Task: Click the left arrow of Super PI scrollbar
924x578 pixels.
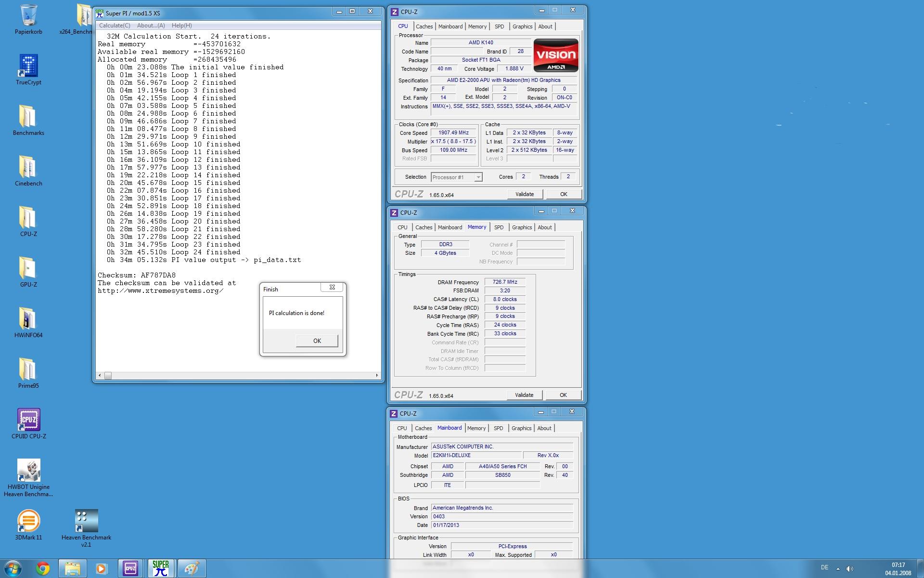Action: 100,375
